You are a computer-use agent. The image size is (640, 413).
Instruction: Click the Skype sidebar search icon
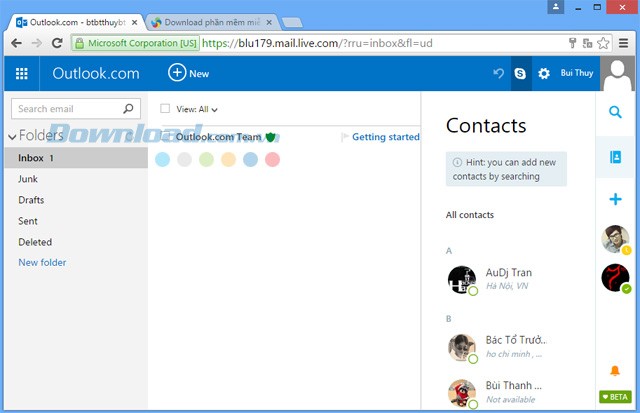coord(616,112)
